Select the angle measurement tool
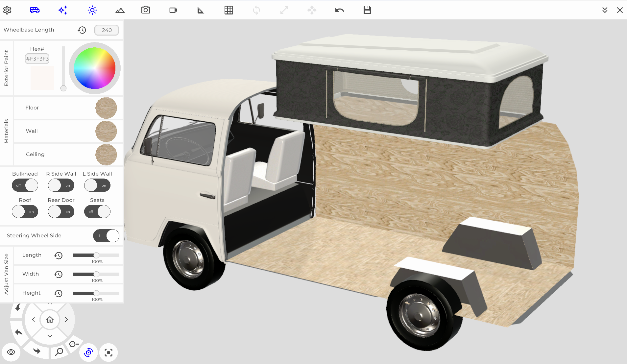This screenshot has width=627, height=364. (201, 10)
